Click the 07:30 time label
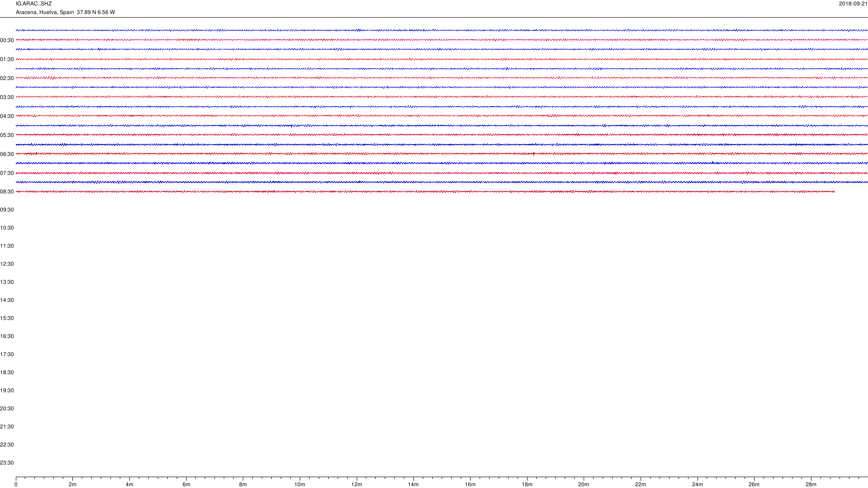 (x=7, y=173)
